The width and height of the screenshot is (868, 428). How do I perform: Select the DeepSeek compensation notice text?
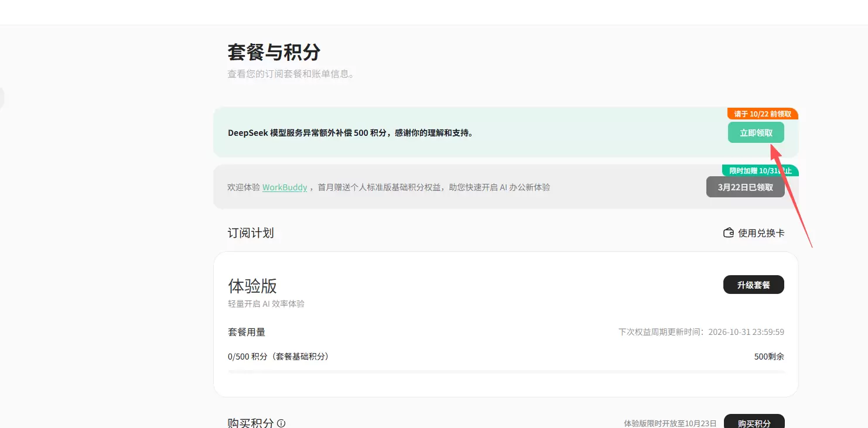coord(350,133)
